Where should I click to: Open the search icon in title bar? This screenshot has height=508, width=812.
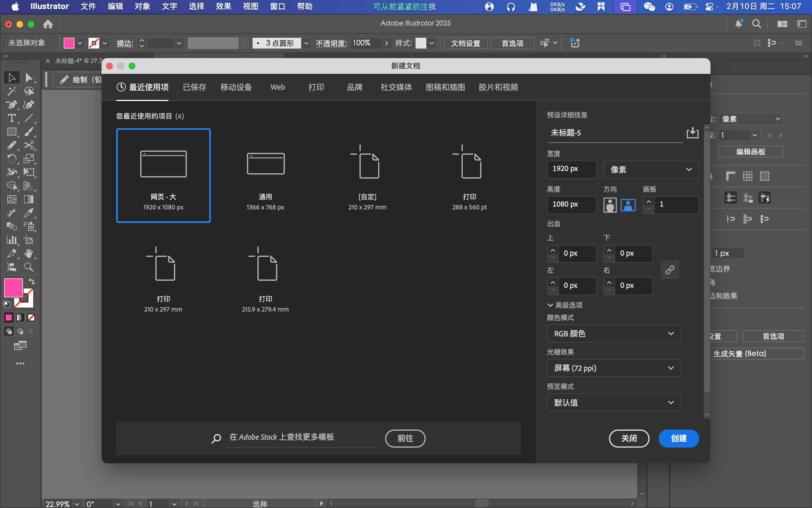click(x=757, y=23)
